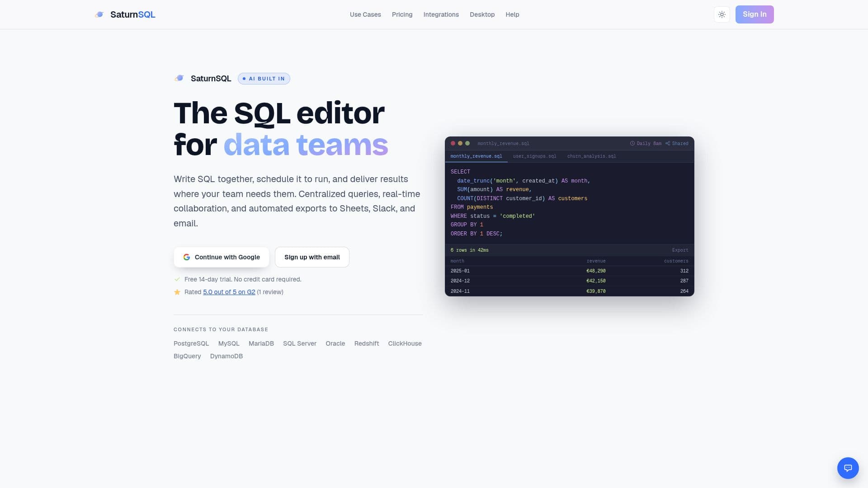Open the chat support bubble icon
The height and width of the screenshot is (488, 868).
848,468
